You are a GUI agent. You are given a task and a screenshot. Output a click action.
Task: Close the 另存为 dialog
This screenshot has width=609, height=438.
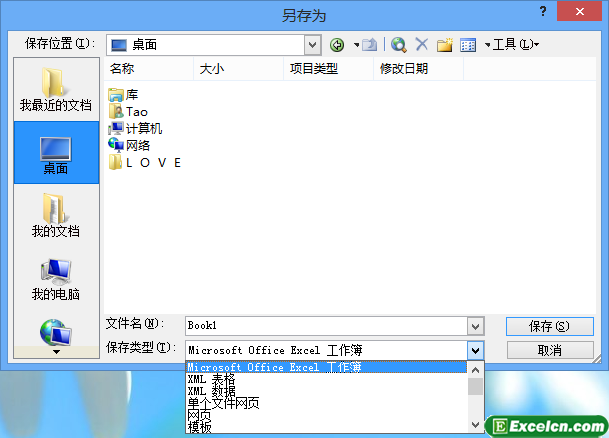click(x=579, y=11)
